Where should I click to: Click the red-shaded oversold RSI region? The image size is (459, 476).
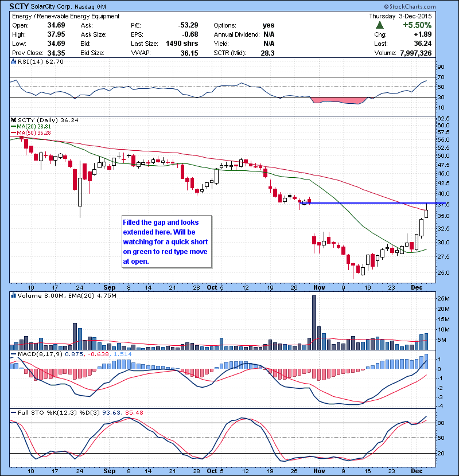tap(339, 100)
